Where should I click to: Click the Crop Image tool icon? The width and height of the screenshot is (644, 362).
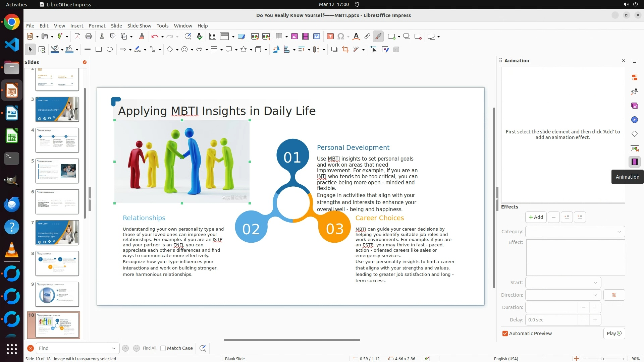tap(345, 50)
